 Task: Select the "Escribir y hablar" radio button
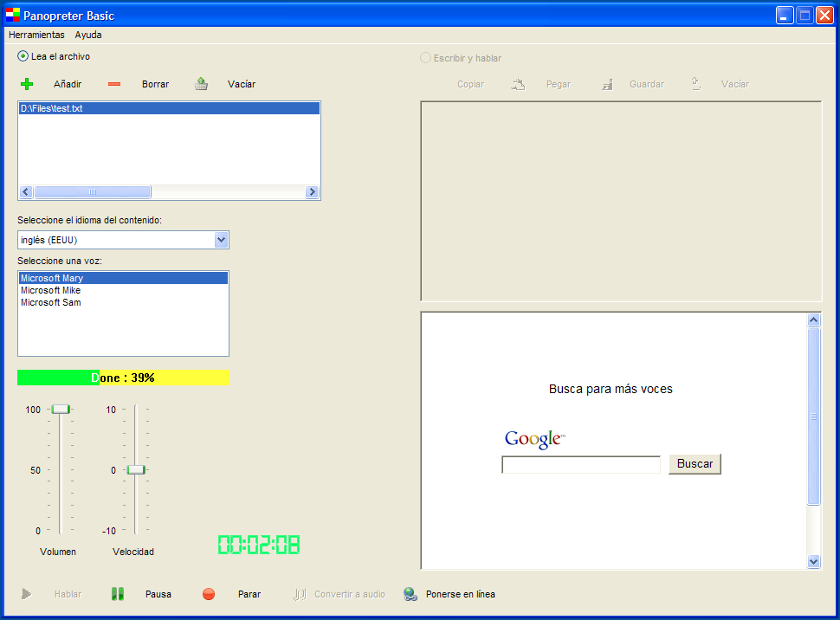(425, 58)
